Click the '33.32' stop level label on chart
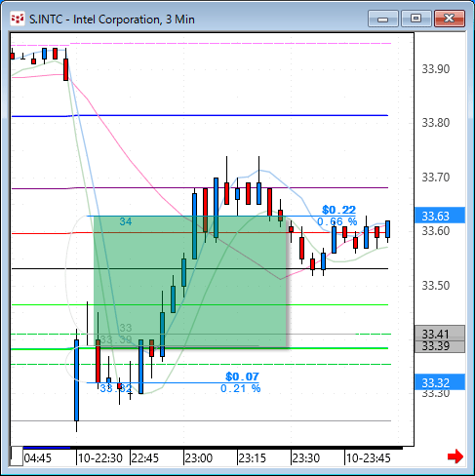 116,388
